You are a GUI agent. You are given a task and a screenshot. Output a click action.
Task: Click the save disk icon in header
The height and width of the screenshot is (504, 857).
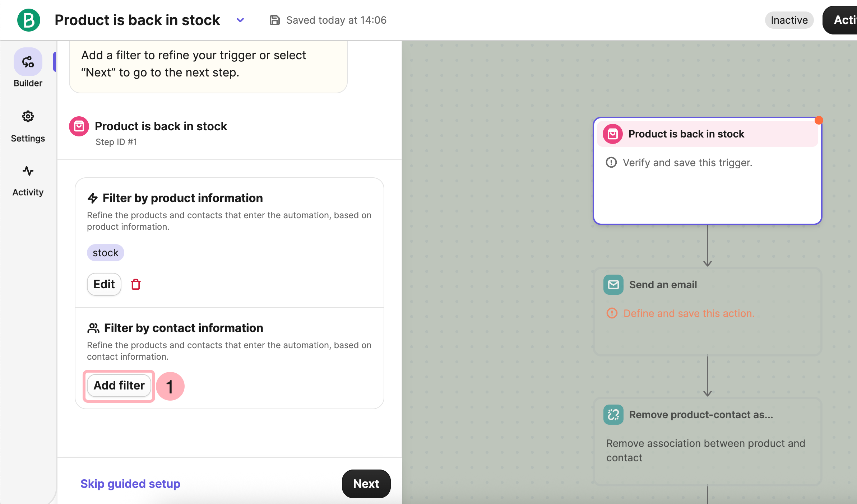tap(275, 20)
